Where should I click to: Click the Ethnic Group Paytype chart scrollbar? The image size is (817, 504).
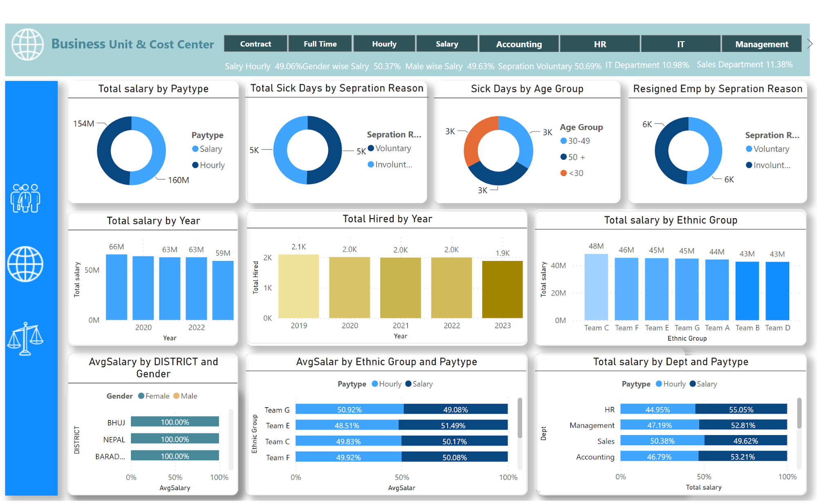click(x=520, y=417)
